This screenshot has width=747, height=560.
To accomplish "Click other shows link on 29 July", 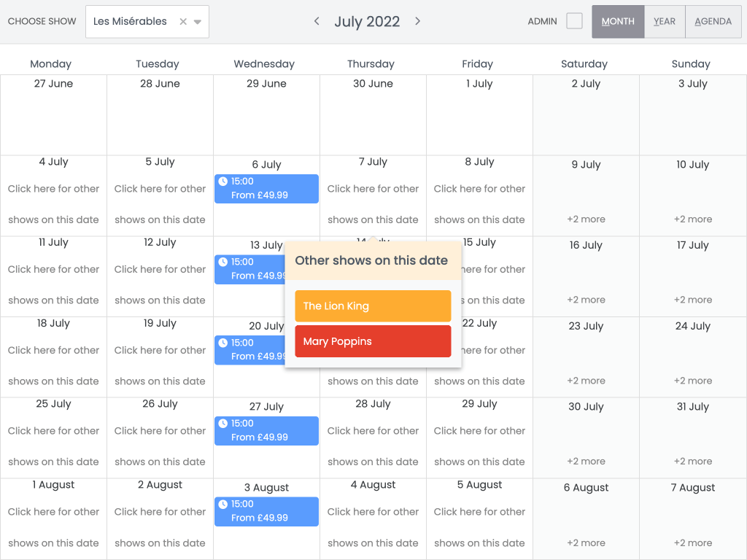I will pos(479,446).
